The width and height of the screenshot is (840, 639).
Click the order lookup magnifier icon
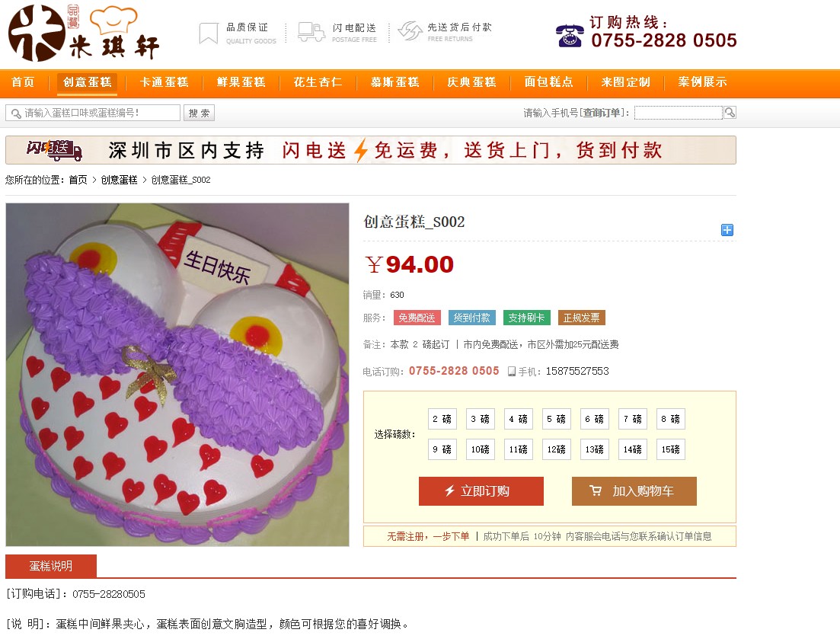click(x=730, y=113)
